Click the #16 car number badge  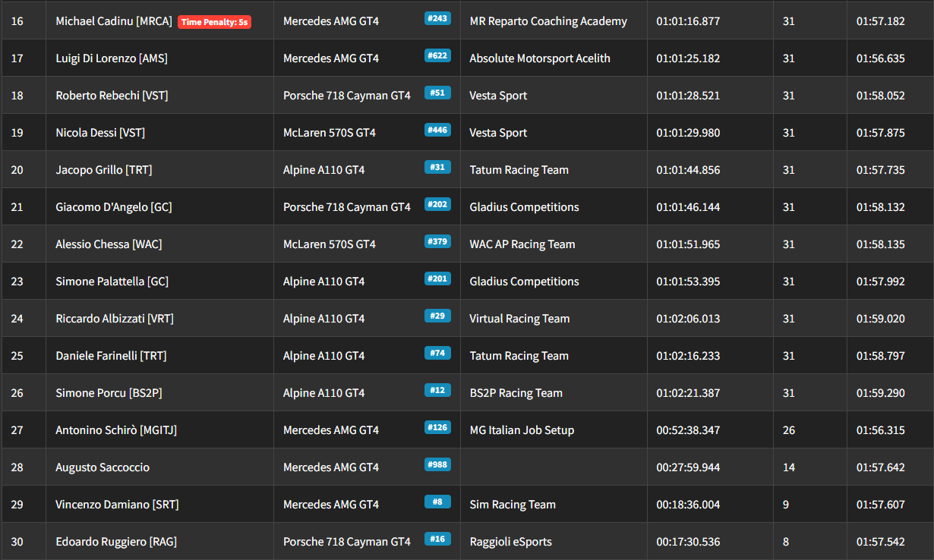click(x=437, y=539)
